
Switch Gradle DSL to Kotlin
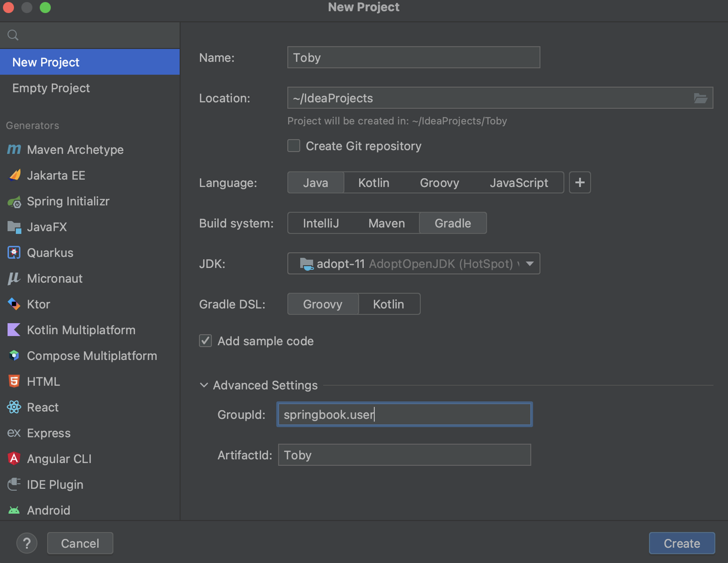tap(388, 304)
